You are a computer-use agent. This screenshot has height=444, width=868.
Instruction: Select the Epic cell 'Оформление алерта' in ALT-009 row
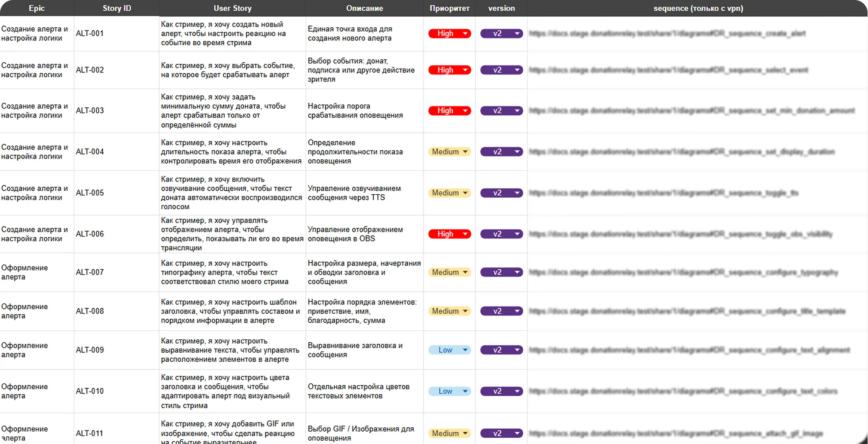pyautogui.click(x=37, y=350)
